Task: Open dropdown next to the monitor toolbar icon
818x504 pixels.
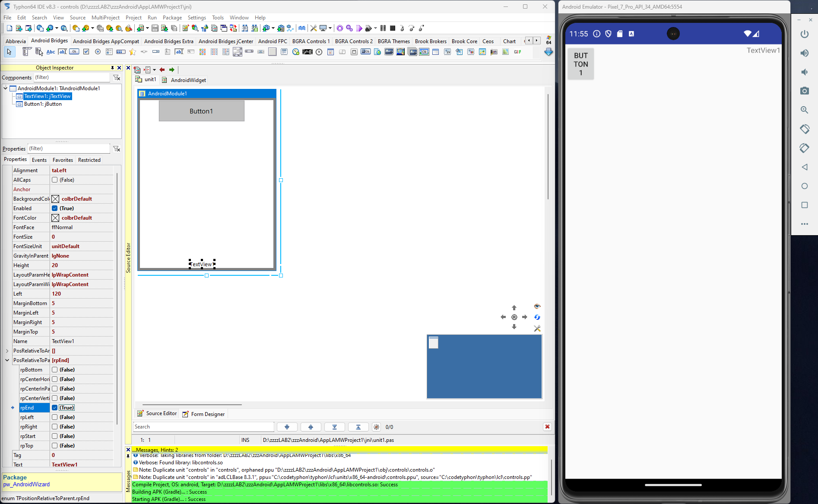Action: 330,28
